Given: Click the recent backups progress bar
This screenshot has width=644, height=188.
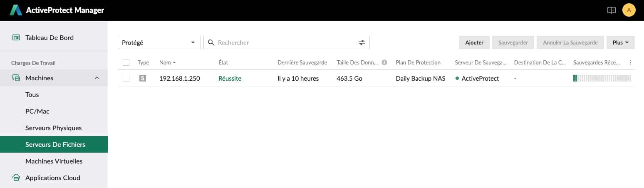Looking at the screenshot, I should tap(602, 78).
